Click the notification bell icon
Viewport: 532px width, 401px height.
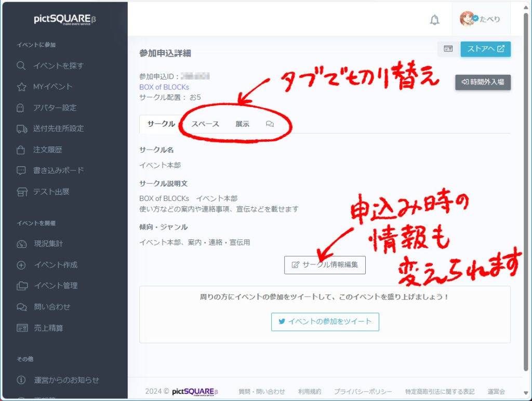(434, 20)
